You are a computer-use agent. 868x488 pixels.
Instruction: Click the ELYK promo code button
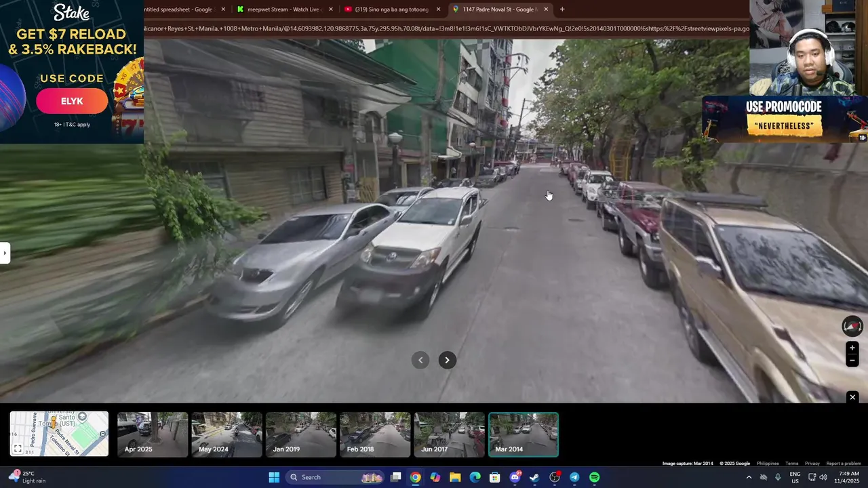[72, 101]
